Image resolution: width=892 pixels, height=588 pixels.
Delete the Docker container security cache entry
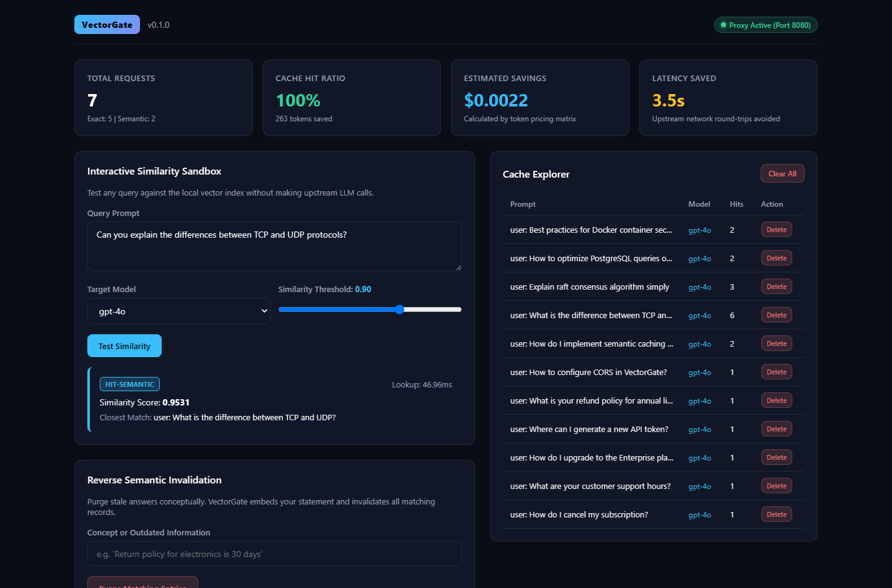776,230
